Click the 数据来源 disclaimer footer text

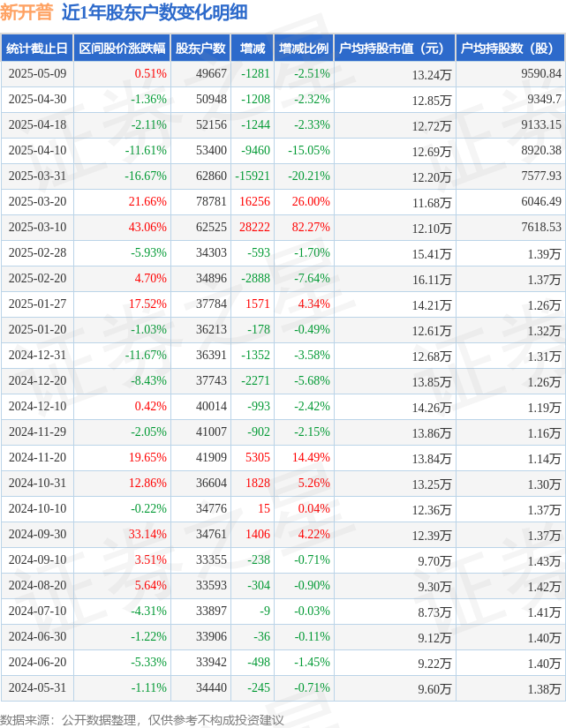pos(142,720)
